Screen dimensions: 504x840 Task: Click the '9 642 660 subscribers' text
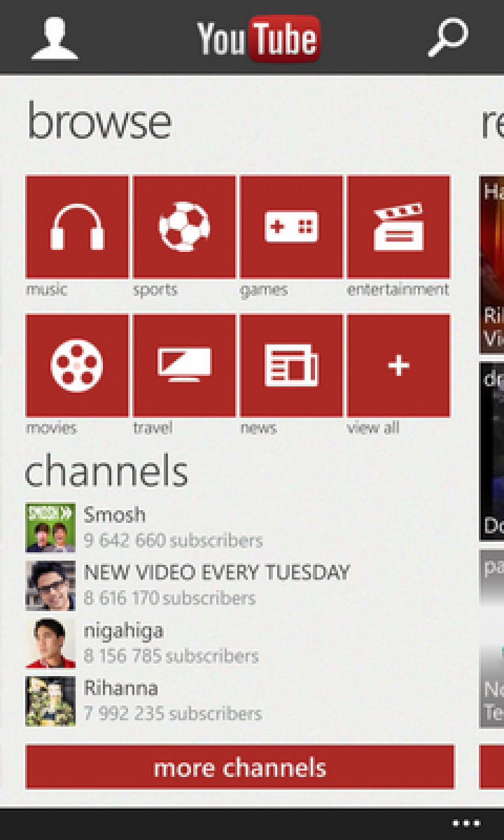[x=173, y=540]
